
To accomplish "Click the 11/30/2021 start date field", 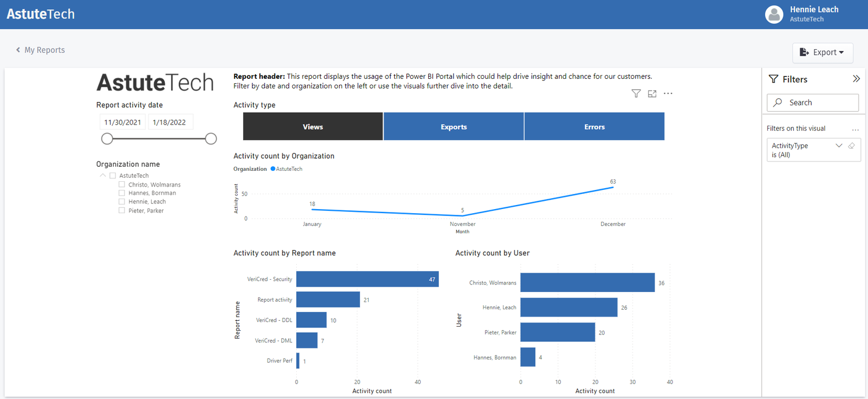I will [x=122, y=122].
